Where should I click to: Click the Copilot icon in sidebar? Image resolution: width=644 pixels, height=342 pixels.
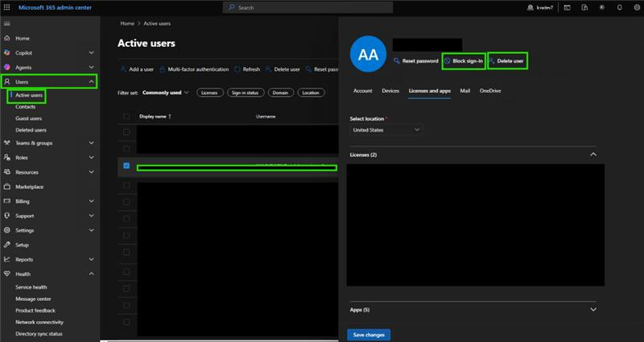click(x=7, y=52)
